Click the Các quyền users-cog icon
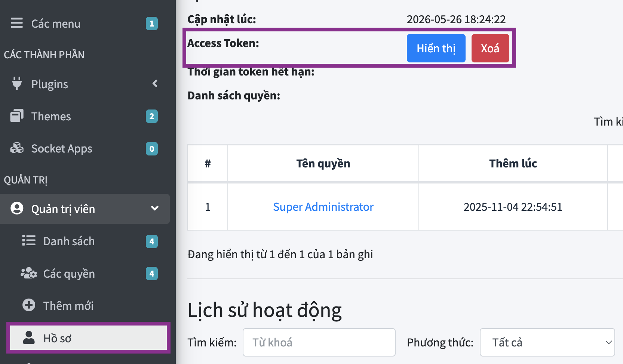Screen dimensions: 623x364 pos(29,273)
